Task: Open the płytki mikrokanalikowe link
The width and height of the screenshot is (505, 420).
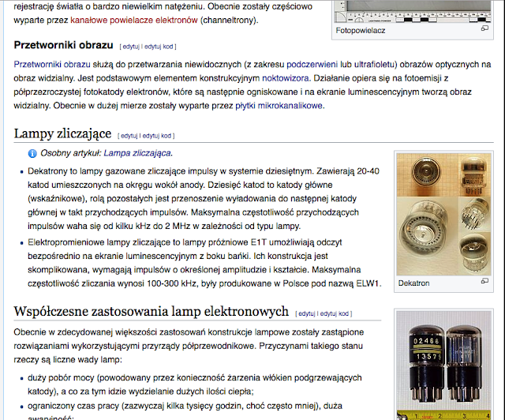Action: 279,106
